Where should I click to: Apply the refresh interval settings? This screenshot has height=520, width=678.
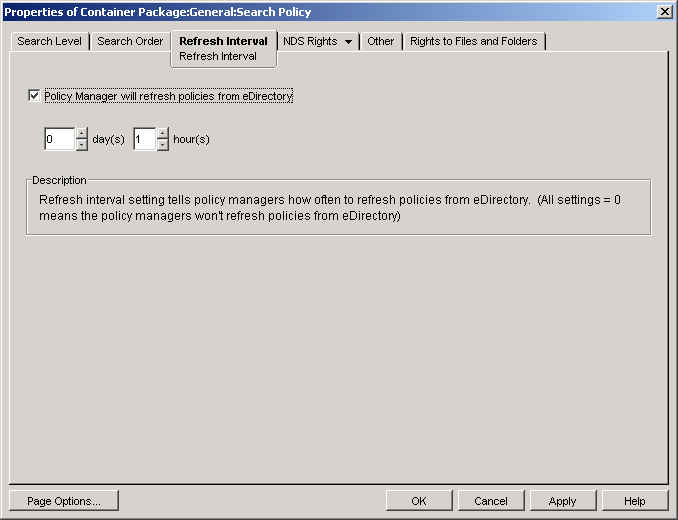click(x=562, y=501)
